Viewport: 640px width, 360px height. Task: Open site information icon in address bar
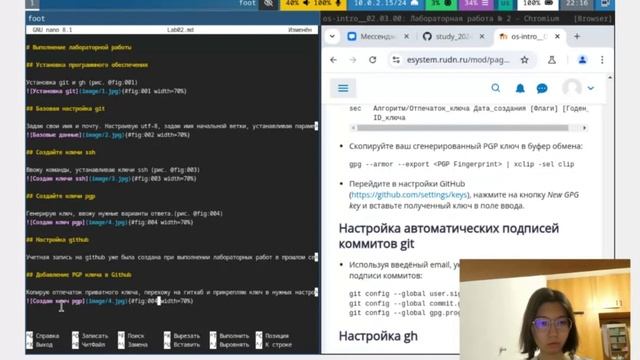point(396,60)
